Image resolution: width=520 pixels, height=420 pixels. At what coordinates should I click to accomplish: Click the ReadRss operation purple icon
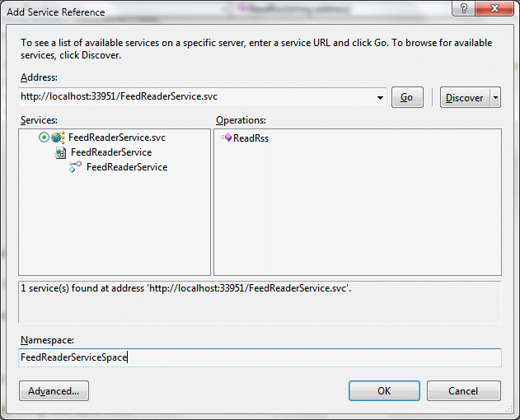click(x=227, y=138)
